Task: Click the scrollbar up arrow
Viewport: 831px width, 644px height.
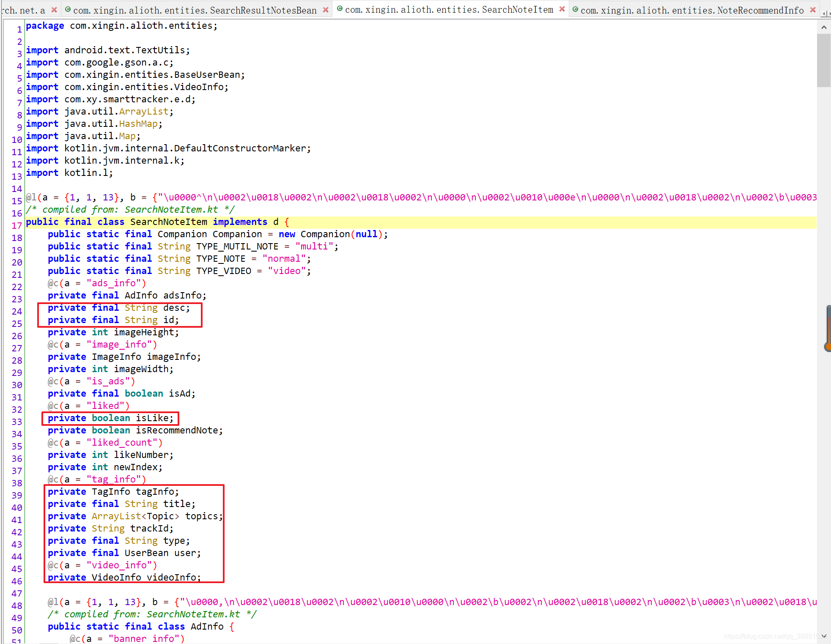Action: point(824,27)
